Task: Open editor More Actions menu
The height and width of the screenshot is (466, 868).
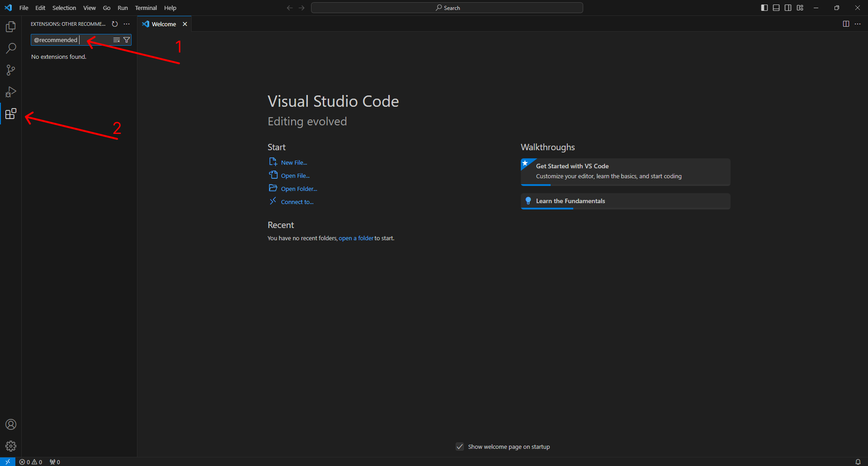Action: 858,24
